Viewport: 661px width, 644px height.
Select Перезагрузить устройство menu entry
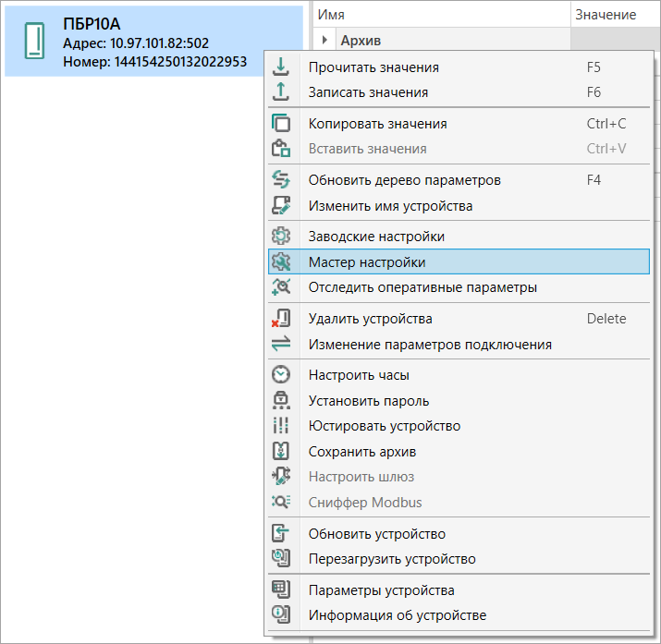point(459,559)
